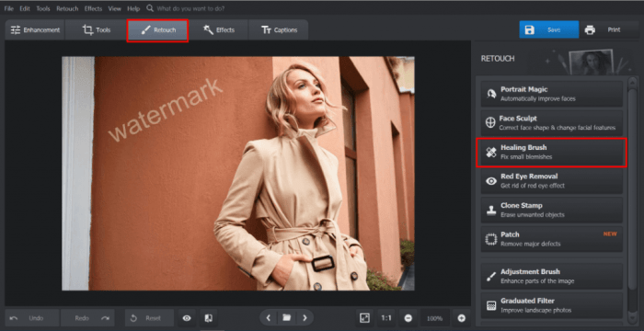644x331 pixels.
Task: Click 'Erase unwanted objects' description text
Action: tap(533, 215)
